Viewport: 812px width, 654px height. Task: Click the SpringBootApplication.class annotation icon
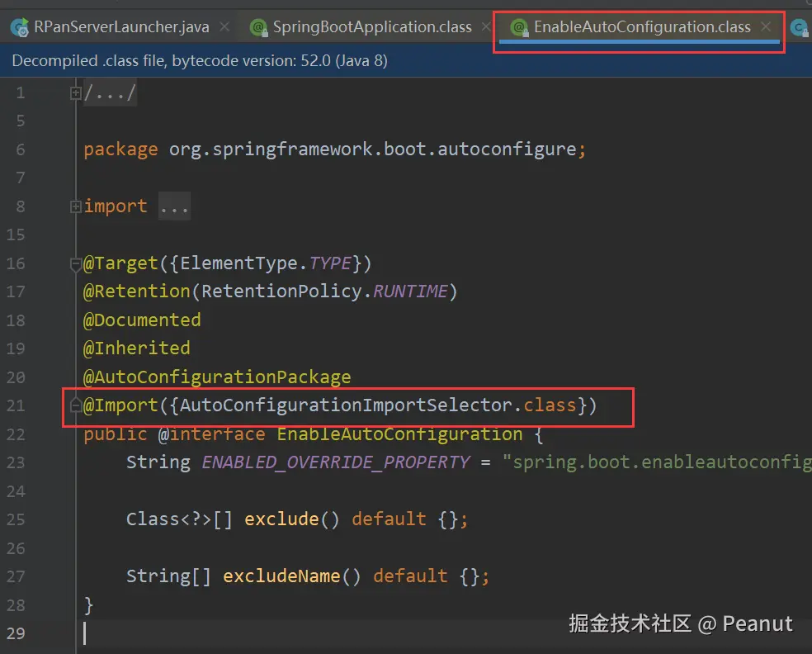coord(258,27)
